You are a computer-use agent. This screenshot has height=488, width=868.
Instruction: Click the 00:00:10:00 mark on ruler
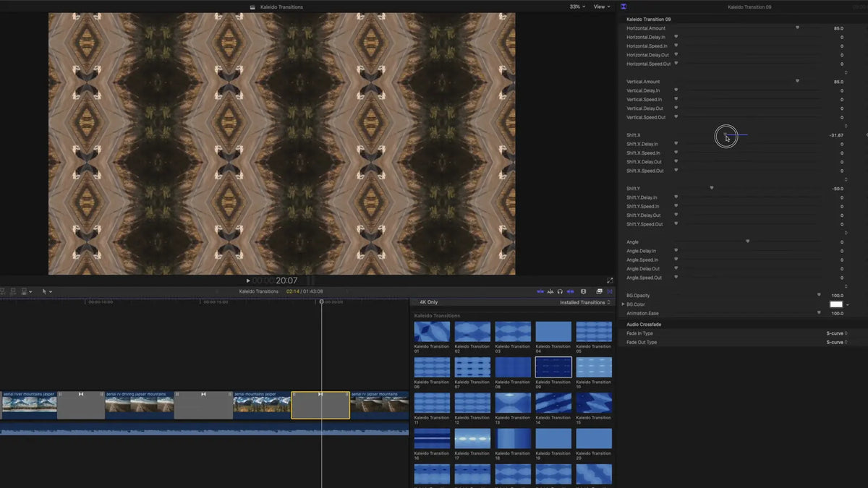click(101, 301)
